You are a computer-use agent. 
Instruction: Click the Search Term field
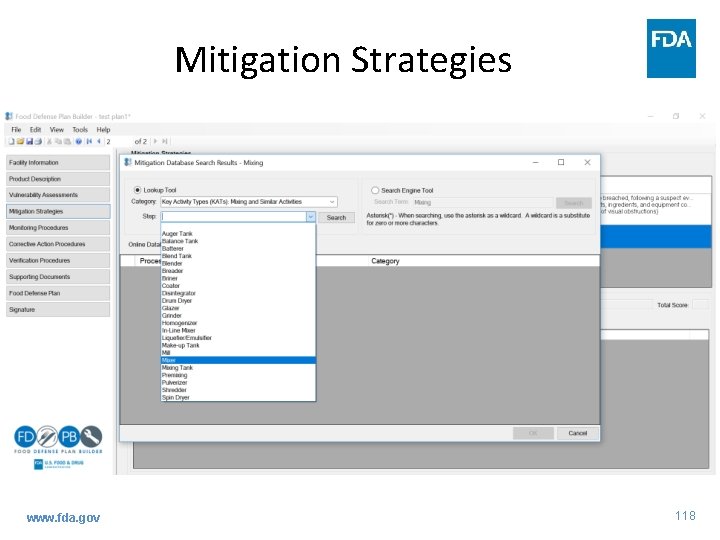click(x=482, y=202)
